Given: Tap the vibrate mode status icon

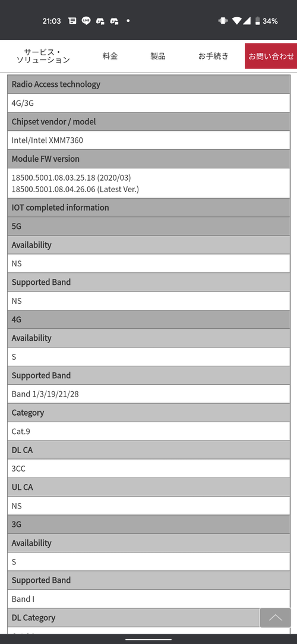Looking at the screenshot, I should (223, 21).
